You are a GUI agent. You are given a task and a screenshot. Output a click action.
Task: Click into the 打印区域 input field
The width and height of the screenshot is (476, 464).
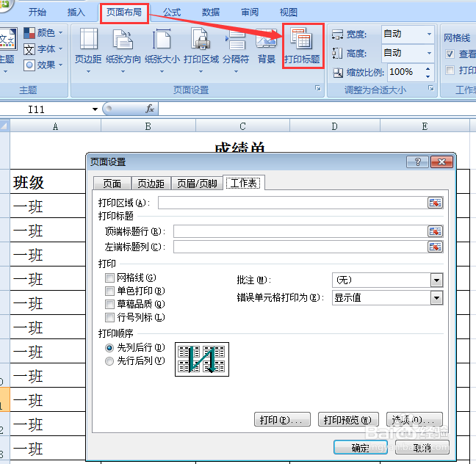[292, 203]
